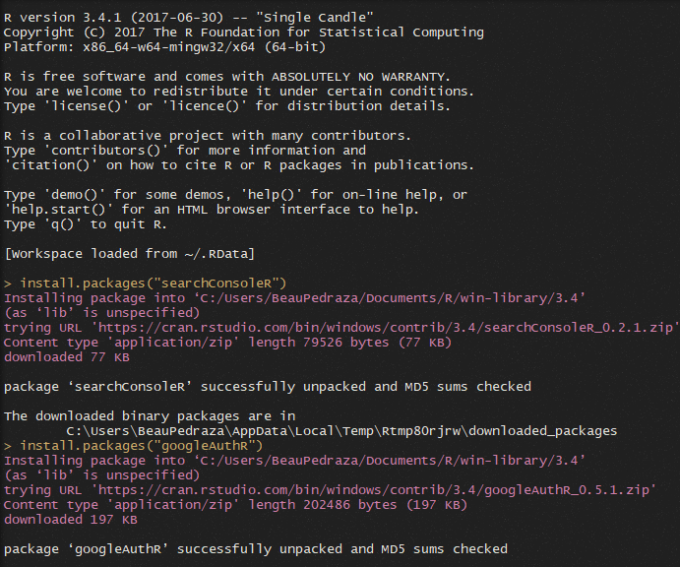Viewport: 680px width, 567px height.
Task: Click the 'downloaded 197 KB' line
Action: [71, 519]
